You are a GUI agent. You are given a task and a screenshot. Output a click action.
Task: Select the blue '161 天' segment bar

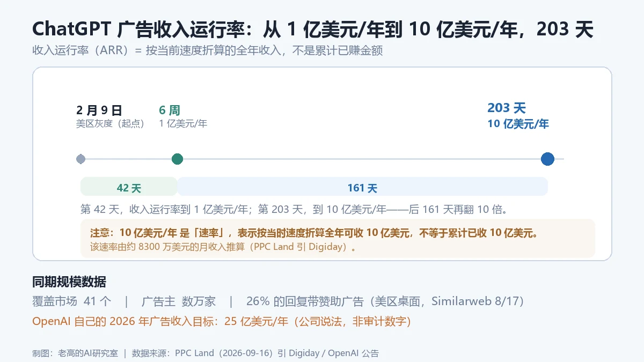click(362, 187)
